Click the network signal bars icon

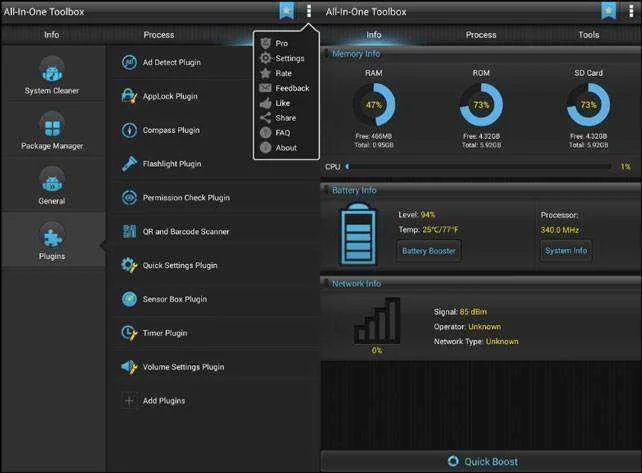coord(377,321)
